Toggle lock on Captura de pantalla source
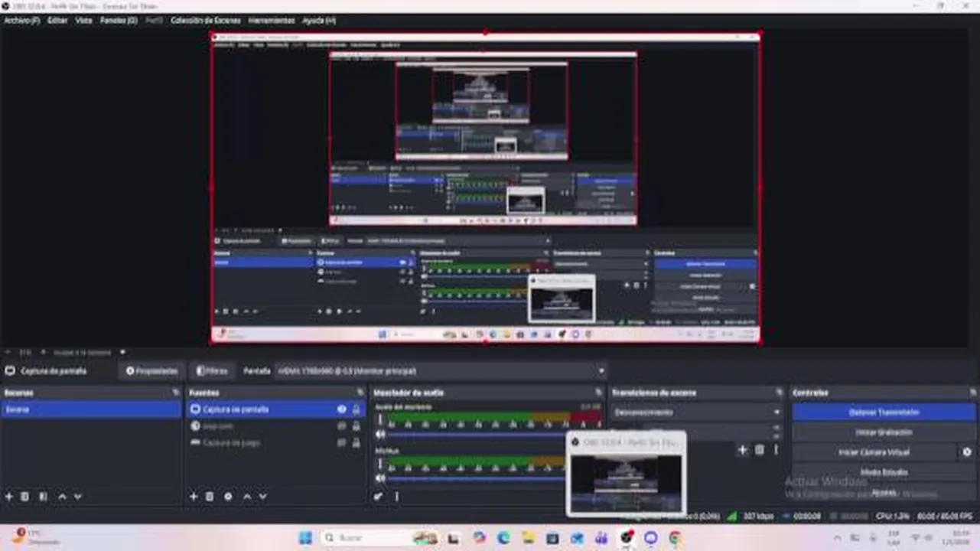 356,409
